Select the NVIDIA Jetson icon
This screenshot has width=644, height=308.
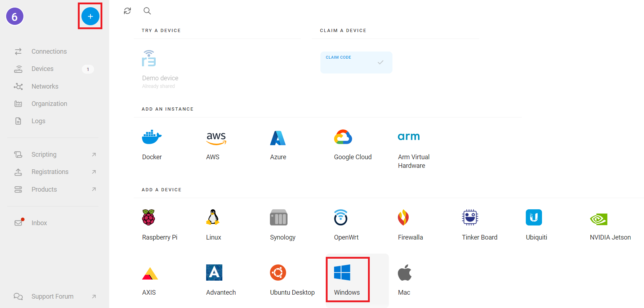(x=599, y=219)
